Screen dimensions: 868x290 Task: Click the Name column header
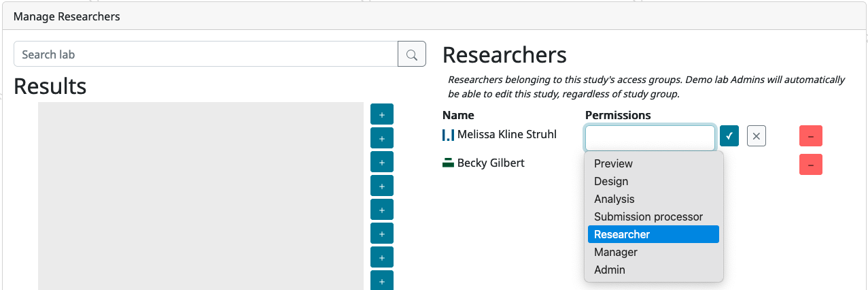[x=458, y=115]
